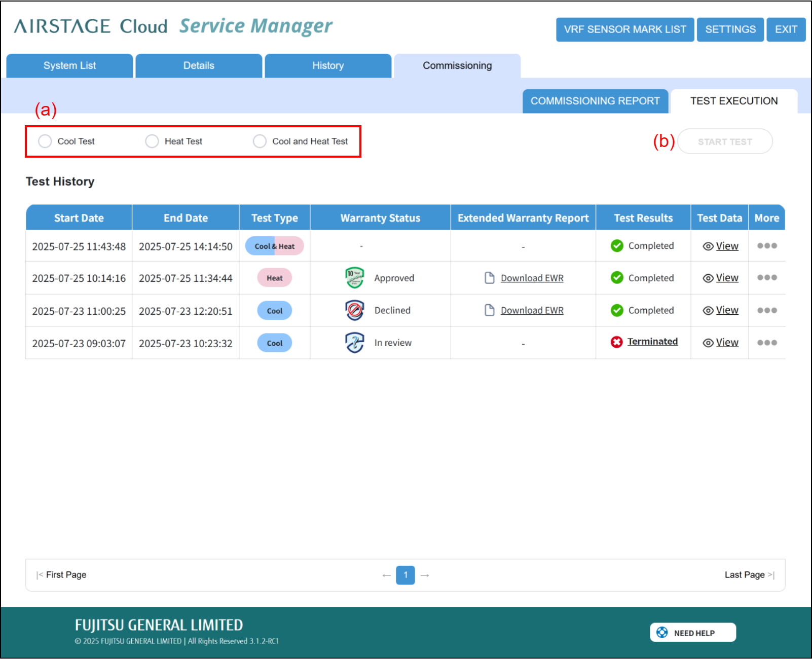Click the document icon for the Heat test EWR
Viewport: 812px width, 659px height.
click(489, 278)
